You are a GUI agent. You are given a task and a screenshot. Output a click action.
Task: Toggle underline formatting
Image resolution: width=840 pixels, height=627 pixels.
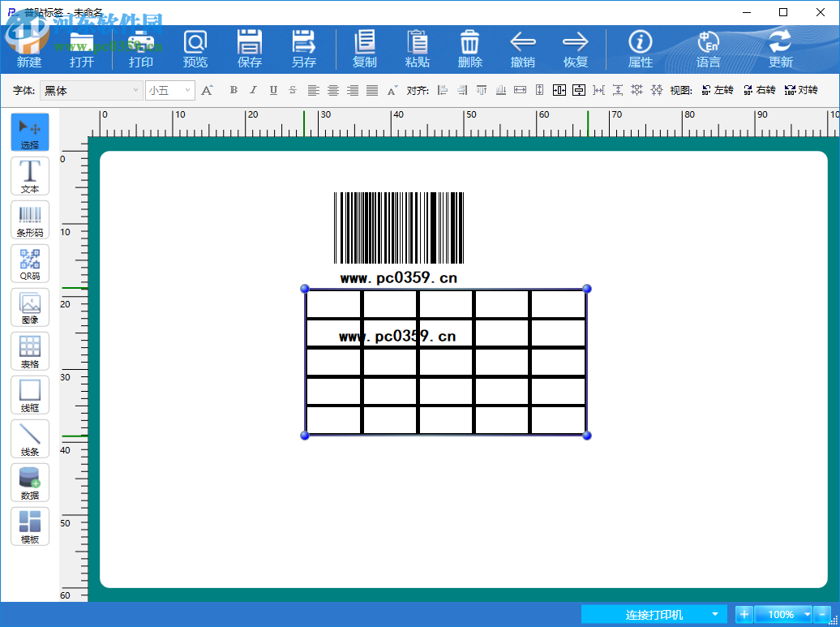(x=273, y=90)
